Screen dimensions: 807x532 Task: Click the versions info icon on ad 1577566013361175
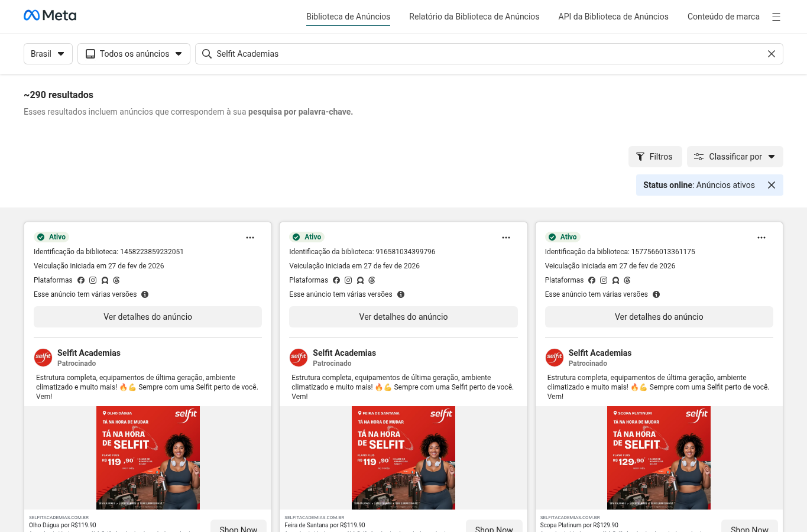click(x=656, y=294)
